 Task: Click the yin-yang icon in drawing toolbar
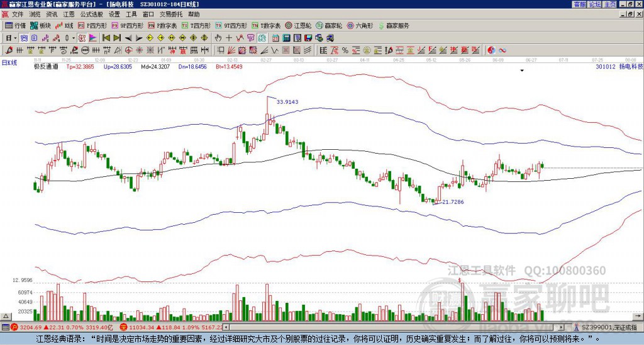click(491, 50)
